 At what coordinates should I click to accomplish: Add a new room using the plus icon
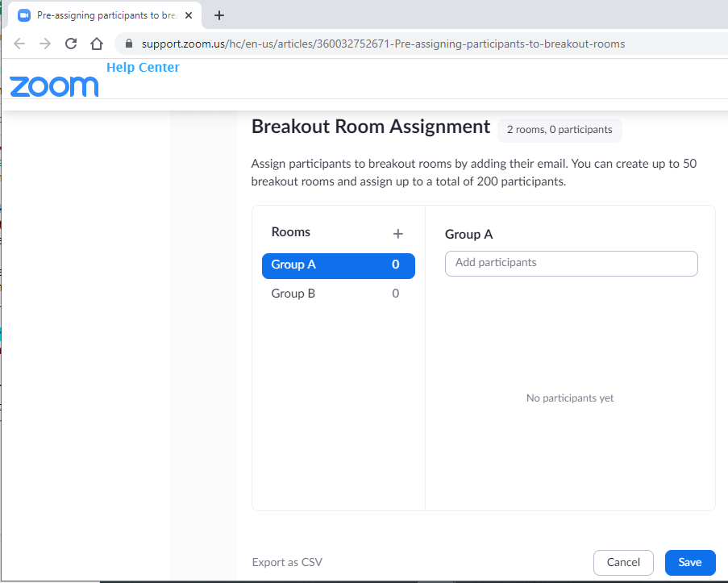tap(397, 233)
